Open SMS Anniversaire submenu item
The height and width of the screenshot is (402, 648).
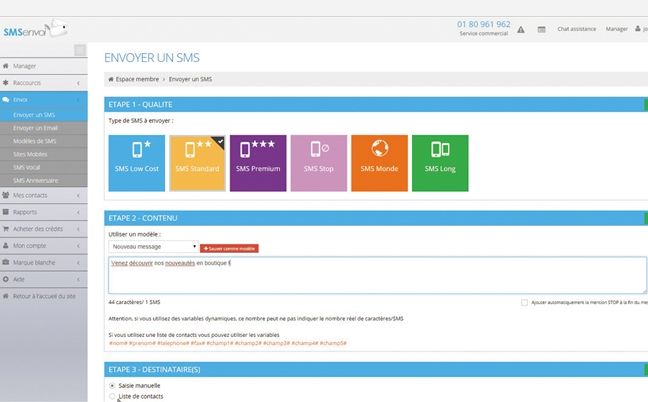(44, 181)
